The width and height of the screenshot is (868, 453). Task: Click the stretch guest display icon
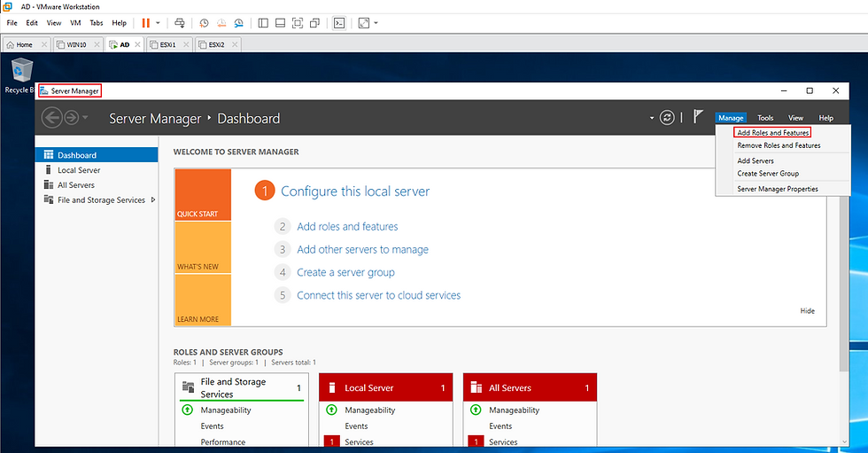point(364,23)
